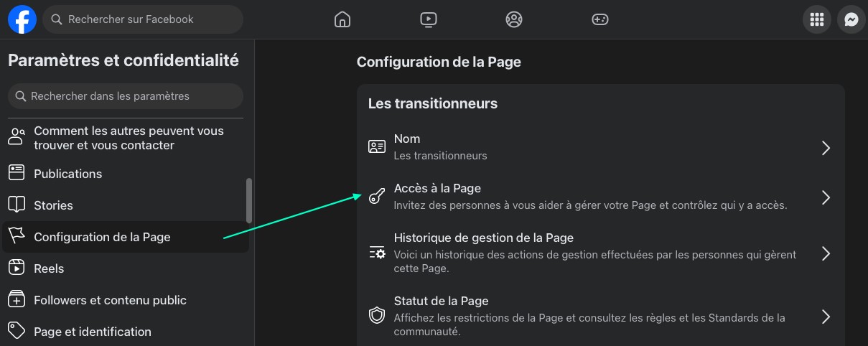Viewport: 868px width, 346px height.
Task: Click the Stories book icon
Action: click(17, 205)
